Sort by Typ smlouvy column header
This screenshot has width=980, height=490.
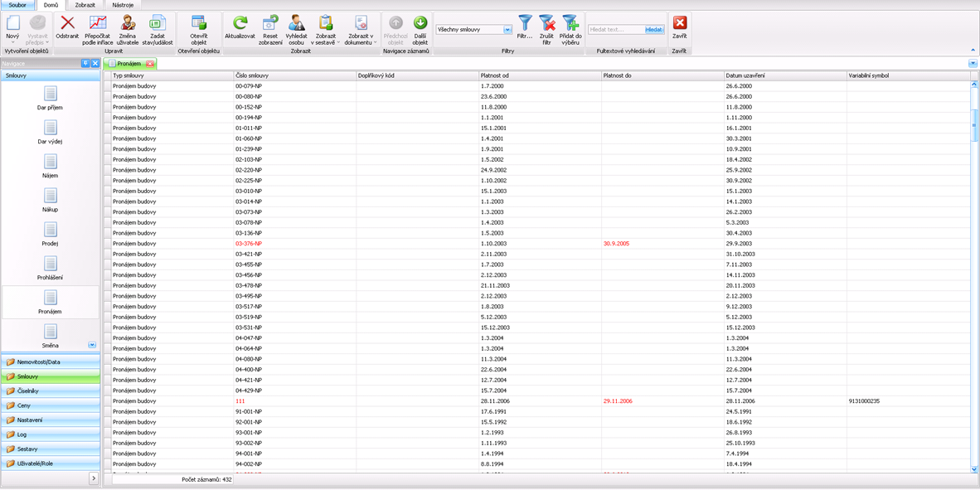click(172, 75)
